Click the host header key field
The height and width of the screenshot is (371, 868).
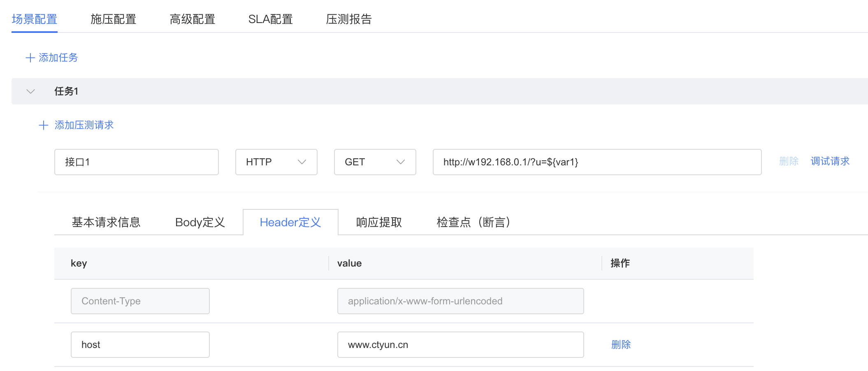140,345
